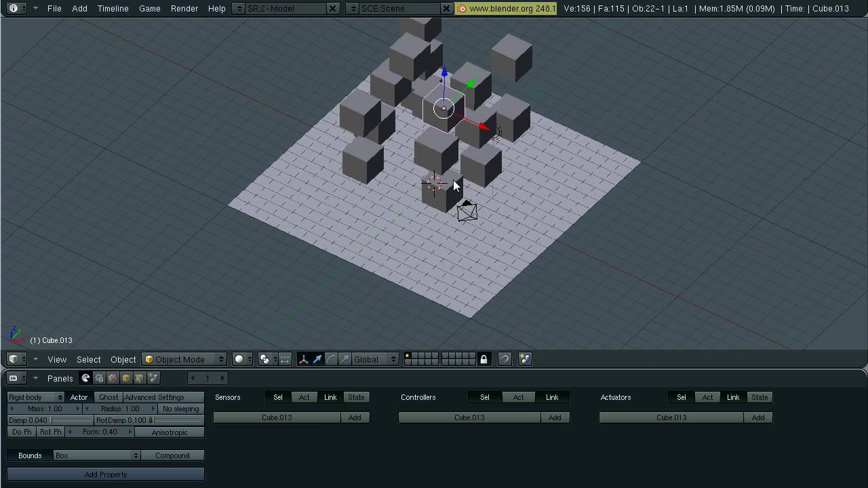
Task: Click the Mass: 1.00 number field
Action: pos(45,409)
